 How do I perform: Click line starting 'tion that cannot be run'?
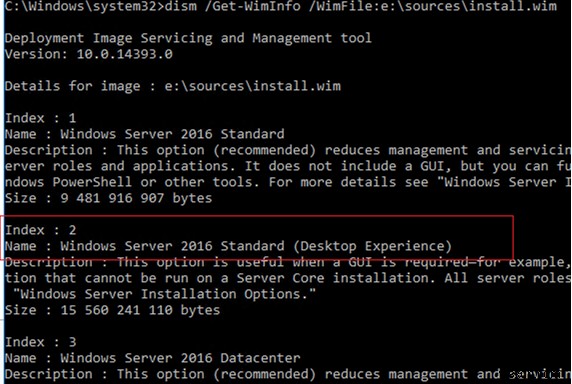(x=288, y=278)
